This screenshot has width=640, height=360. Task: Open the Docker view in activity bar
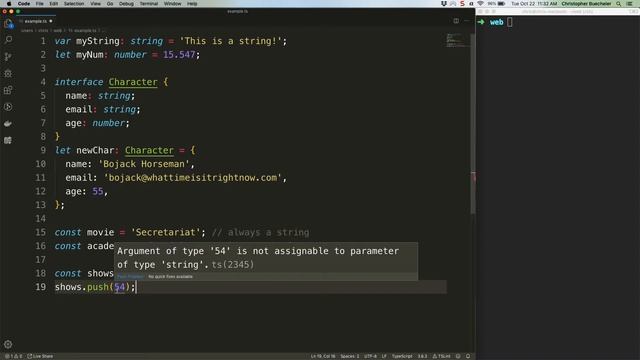pyautogui.click(x=8, y=124)
